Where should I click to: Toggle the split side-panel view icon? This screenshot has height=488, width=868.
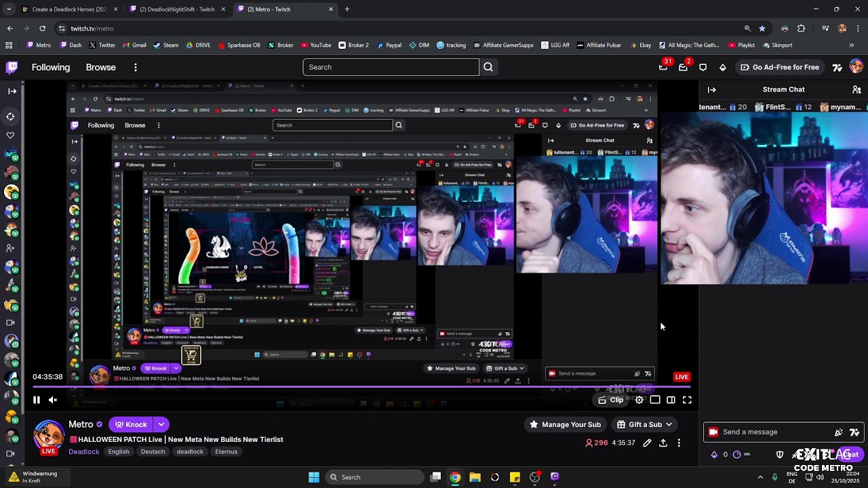tap(671, 400)
